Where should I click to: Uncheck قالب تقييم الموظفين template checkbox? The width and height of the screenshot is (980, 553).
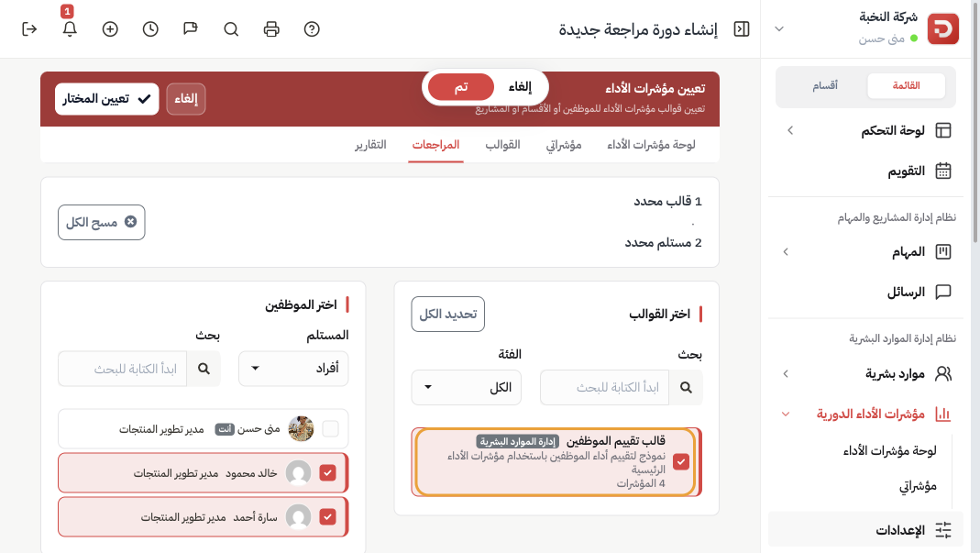tap(681, 461)
